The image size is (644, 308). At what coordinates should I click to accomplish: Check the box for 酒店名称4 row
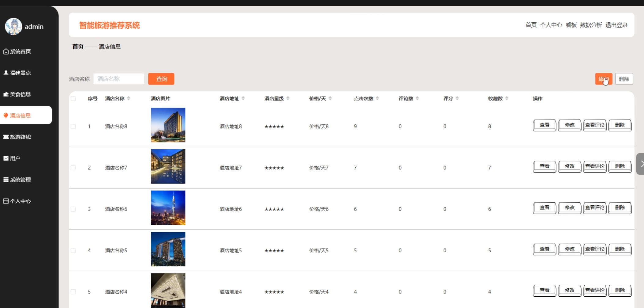(73, 292)
